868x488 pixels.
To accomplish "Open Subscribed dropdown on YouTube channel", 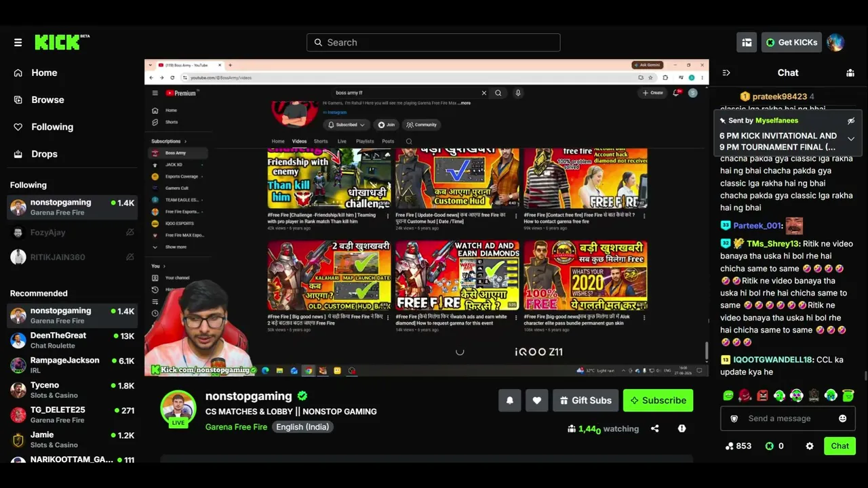I will point(347,125).
